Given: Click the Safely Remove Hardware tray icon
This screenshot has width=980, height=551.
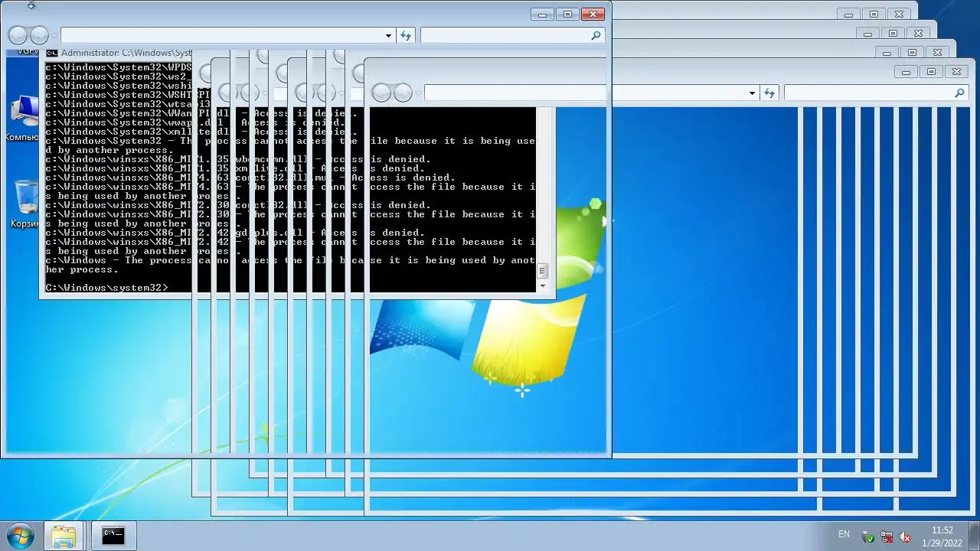Looking at the screenshot, I should [867, 537].
